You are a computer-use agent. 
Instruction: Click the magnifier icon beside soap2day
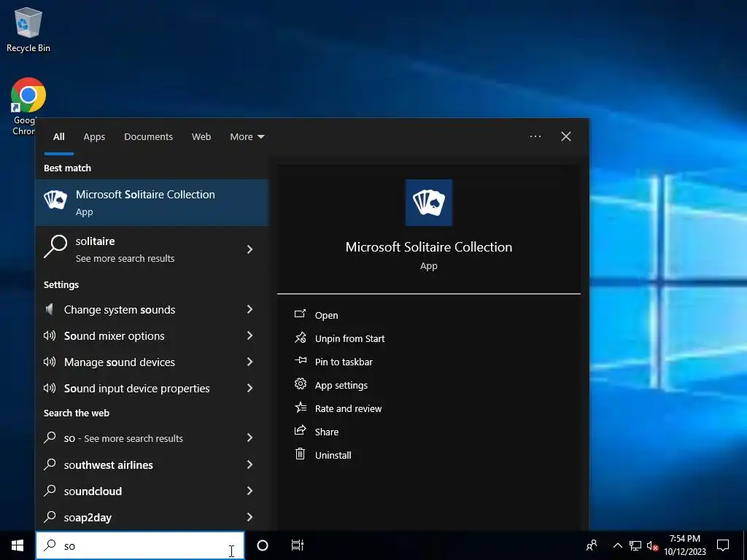coord(50,516)
